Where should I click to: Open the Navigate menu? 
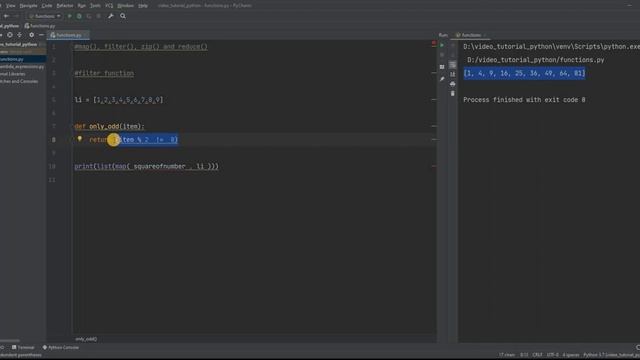pyautogui.click(x=28, y=6)
